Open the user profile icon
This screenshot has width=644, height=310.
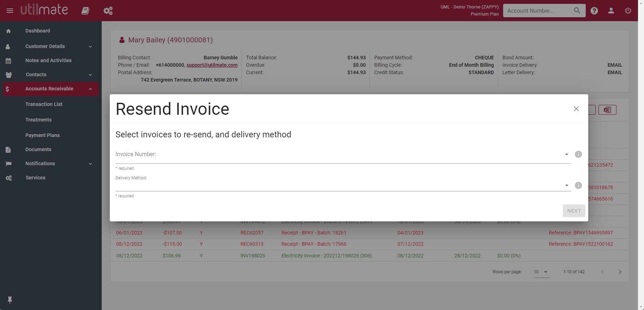click(611, 11)
